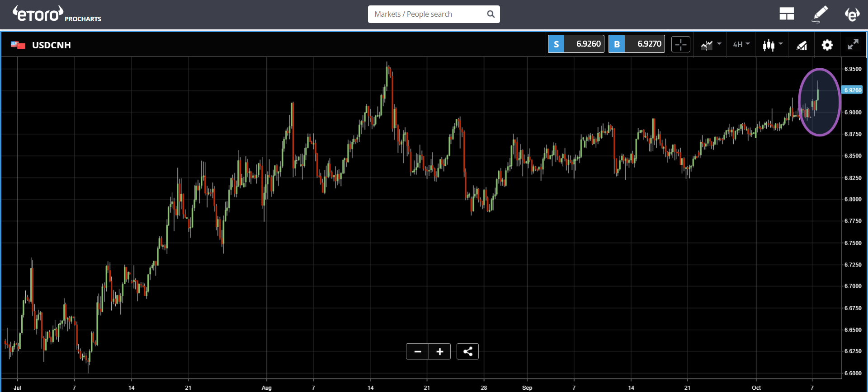This screenshot has height=392, width=868.
Task: Expand chart to fullscreen
Action: pos(853,45)
